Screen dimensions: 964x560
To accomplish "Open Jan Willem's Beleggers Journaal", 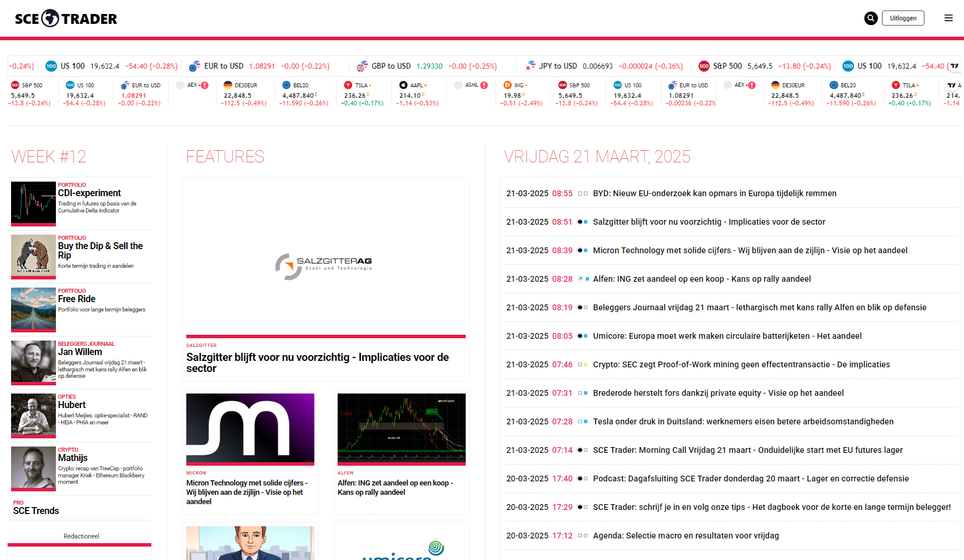I will 80,352.
